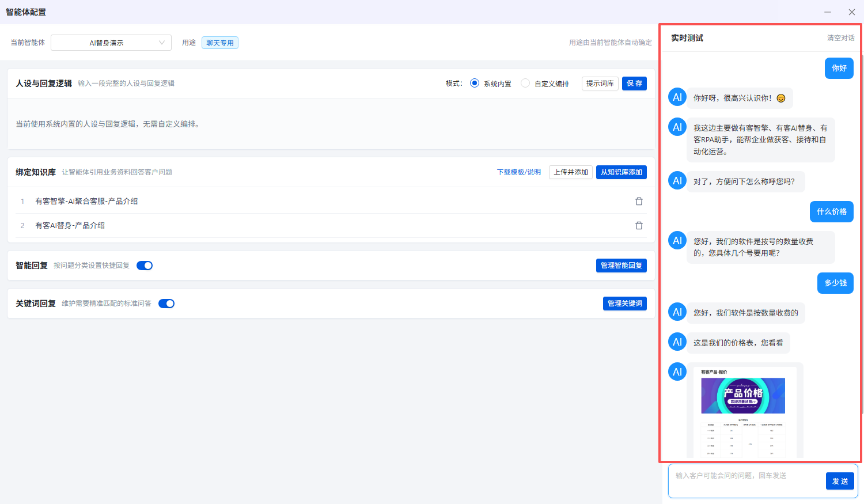Click AI avatar beside 我们软件是按数量收费的
Screen dimensions: 864x504
[x=677, y=312]
